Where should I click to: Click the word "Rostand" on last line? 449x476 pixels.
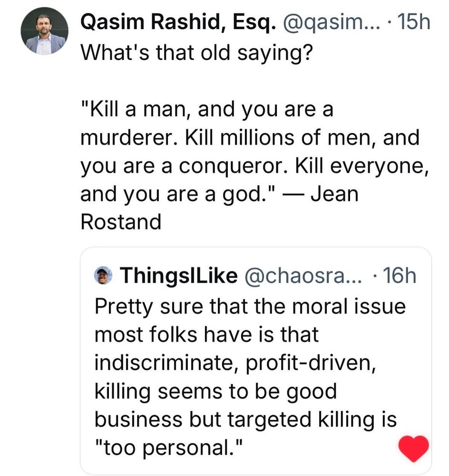[121, 222]
